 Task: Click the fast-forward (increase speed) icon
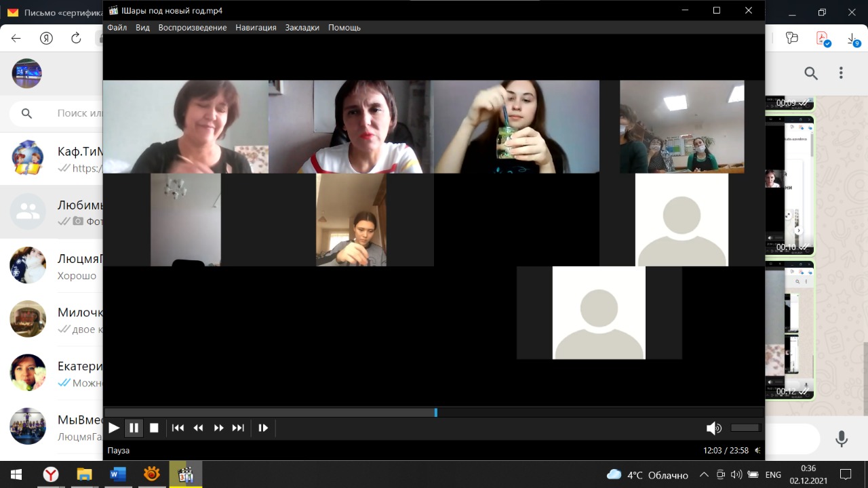coord(218,428)
